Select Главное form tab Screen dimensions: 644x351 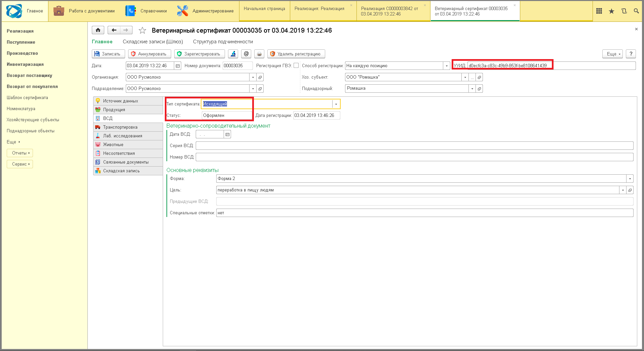(x=102, y=42)
